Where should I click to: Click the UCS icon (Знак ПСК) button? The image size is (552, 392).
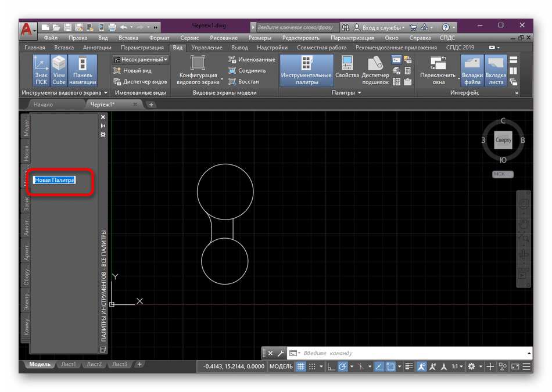point(41,70)
